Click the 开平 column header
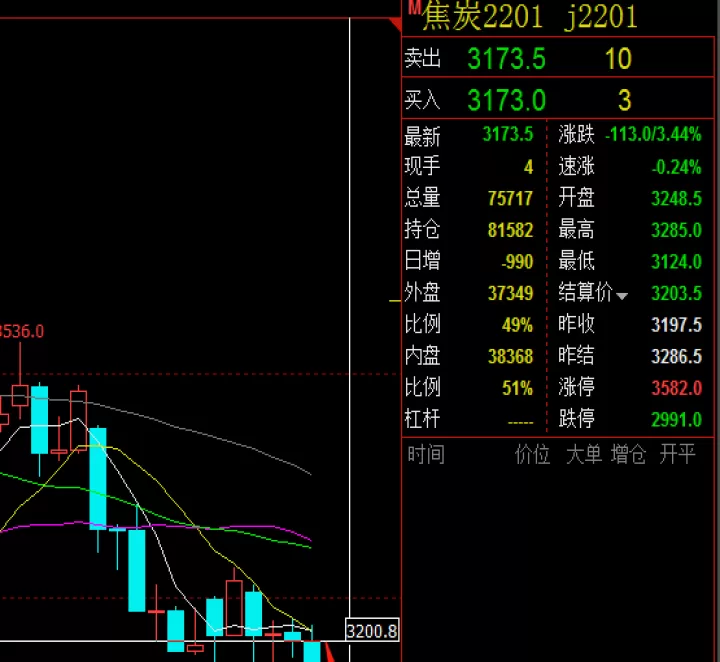This screenshot has height=662, width=720. [x=677, y=454]
